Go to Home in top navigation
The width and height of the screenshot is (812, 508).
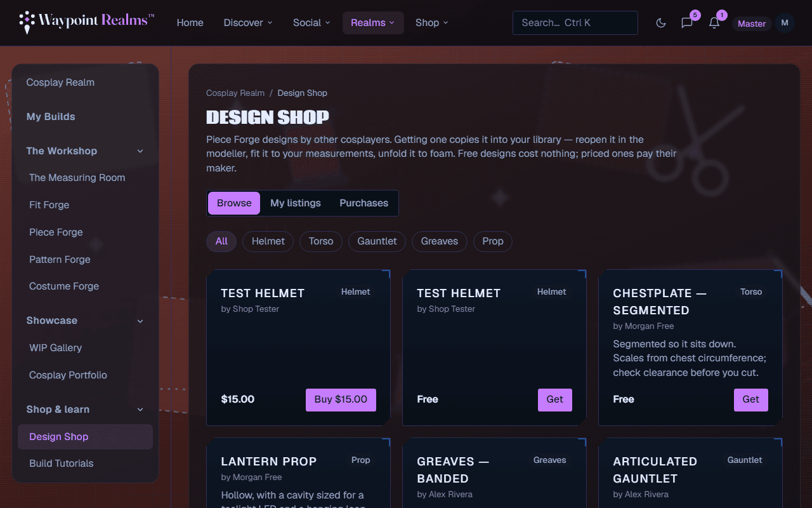190,23
